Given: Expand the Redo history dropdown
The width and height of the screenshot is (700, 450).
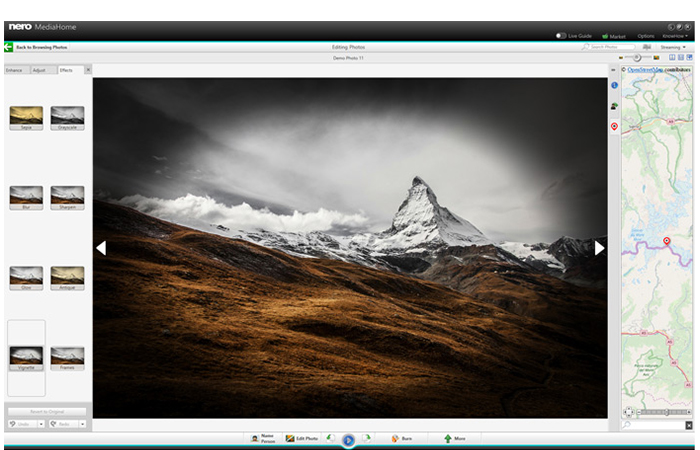Looking at the screenshot, I should pyautogui.click(x=83, y=424).
